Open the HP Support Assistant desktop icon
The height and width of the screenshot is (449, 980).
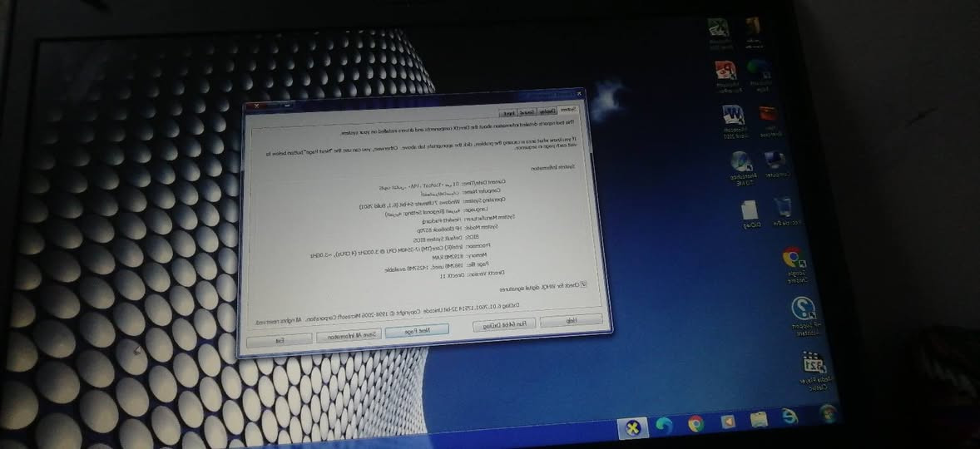point(803,311)
